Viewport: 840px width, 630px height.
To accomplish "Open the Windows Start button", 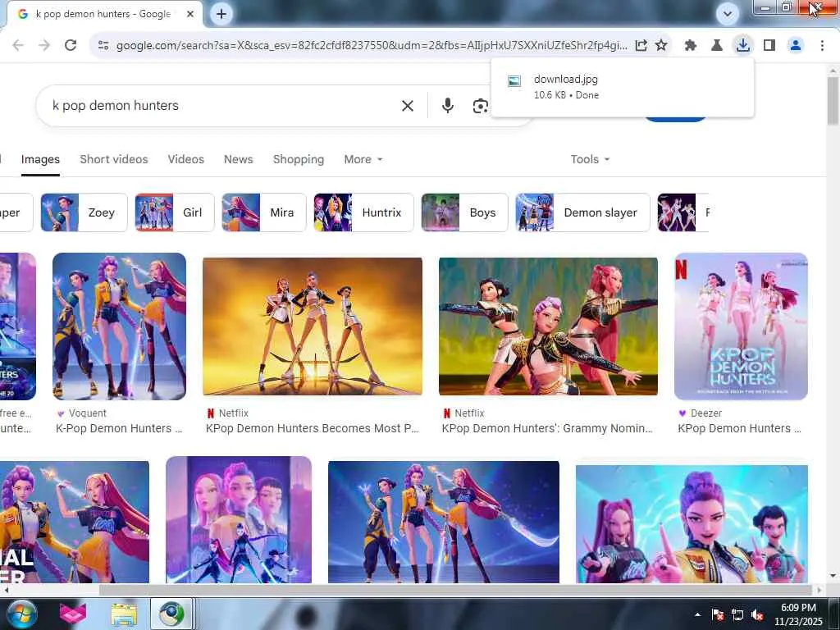I will click(x=21, y=614).
